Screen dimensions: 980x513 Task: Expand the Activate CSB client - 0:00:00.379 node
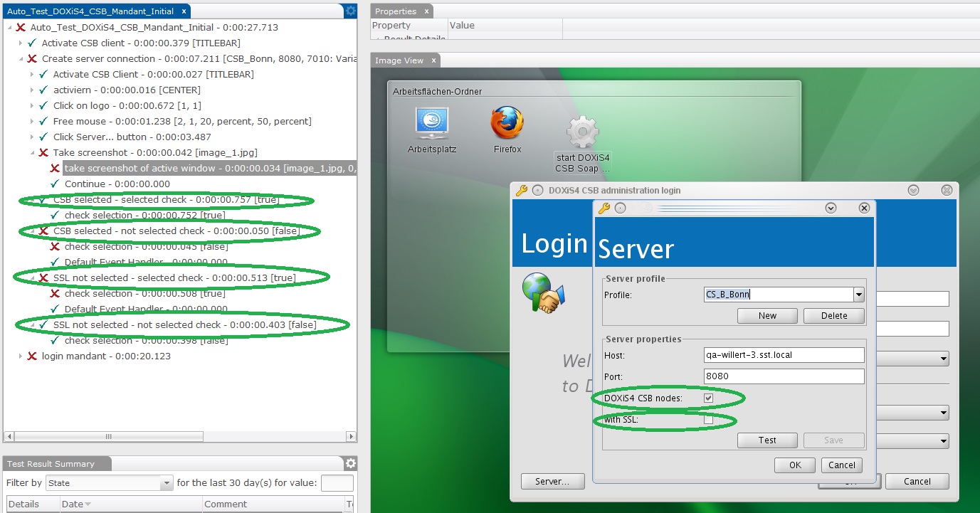pos(21,43)
